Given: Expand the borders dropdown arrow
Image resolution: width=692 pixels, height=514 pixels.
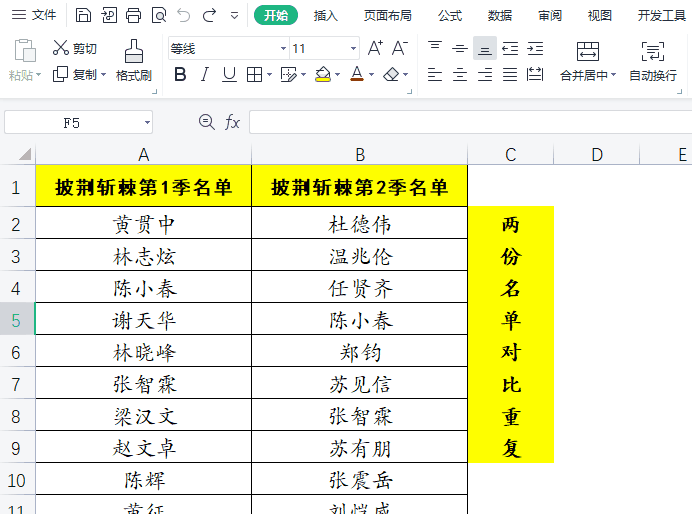Looking at the screenshot, I should [269, 75].
